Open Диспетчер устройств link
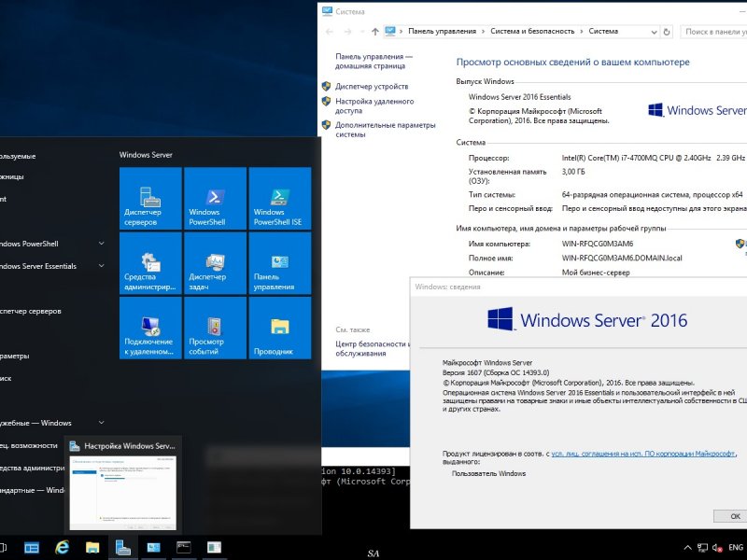747x560 pixels. (372, 86)
